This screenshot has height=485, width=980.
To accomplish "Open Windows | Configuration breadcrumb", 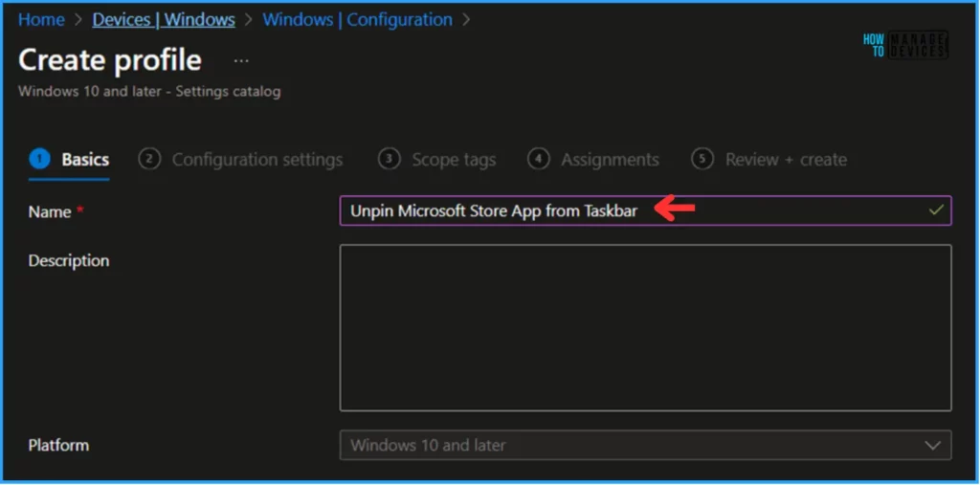I will point(358,20).
